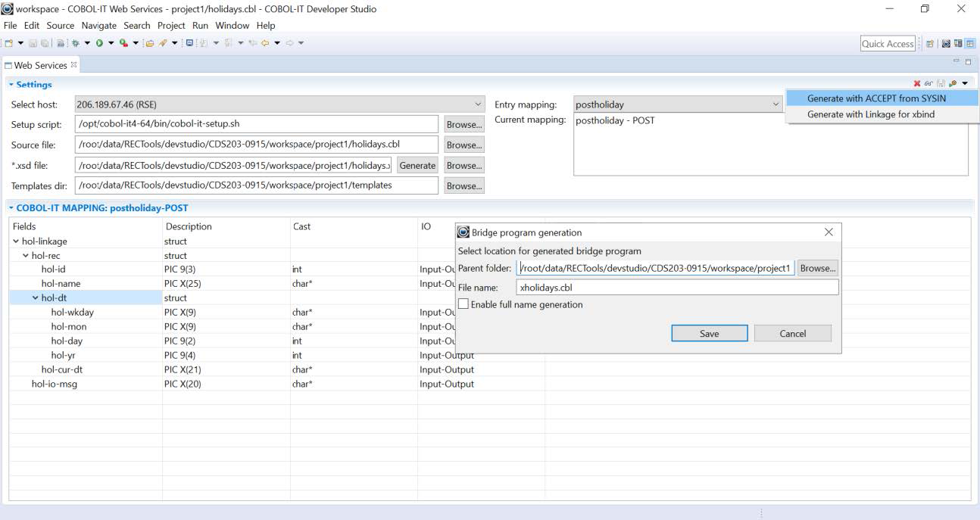
Task: Click the generate wizard icon near the panel dropdown
Action: coord(953,83)
